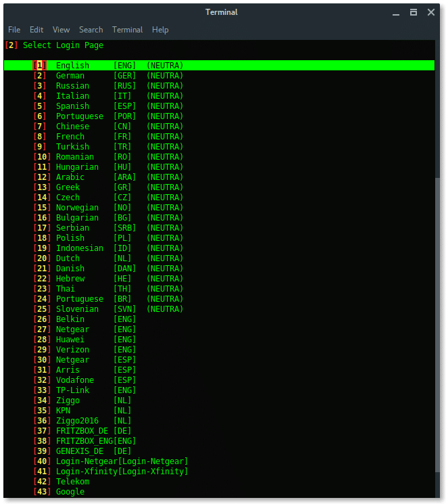
Task: Click the 'Danish' list entry
Action: (x=70, y=269)
